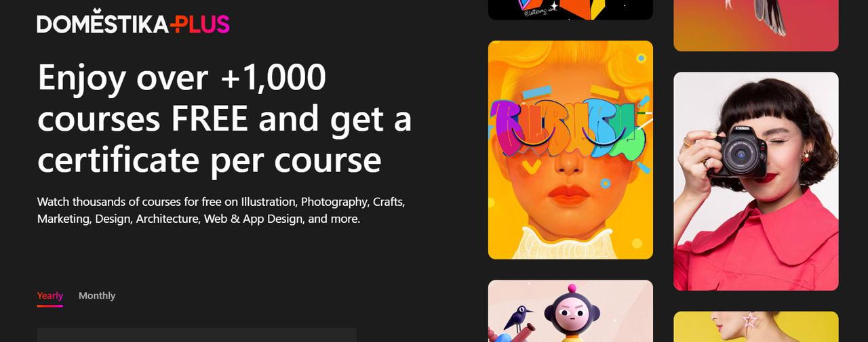The width and height of the screenshot is (868, 342).
Task: Open the yellow star earring photo thumbnail
Action: (x=756, y=326)
